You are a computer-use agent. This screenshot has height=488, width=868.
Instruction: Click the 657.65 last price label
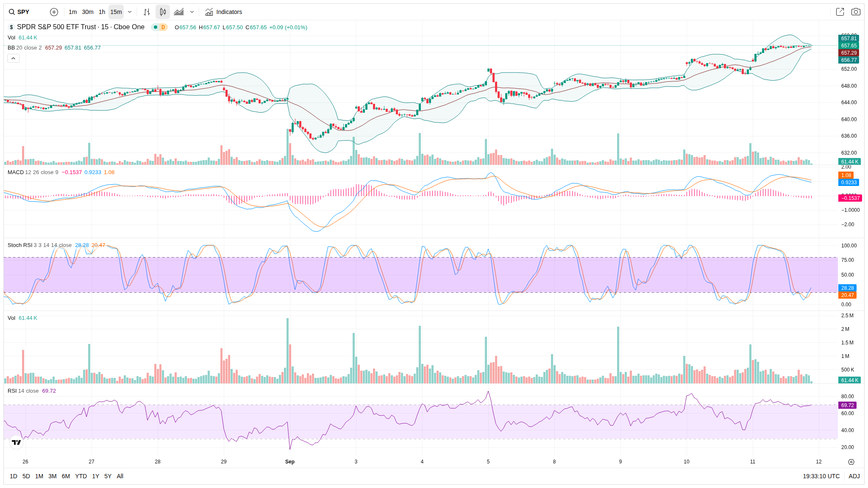[x=849, y=46]
